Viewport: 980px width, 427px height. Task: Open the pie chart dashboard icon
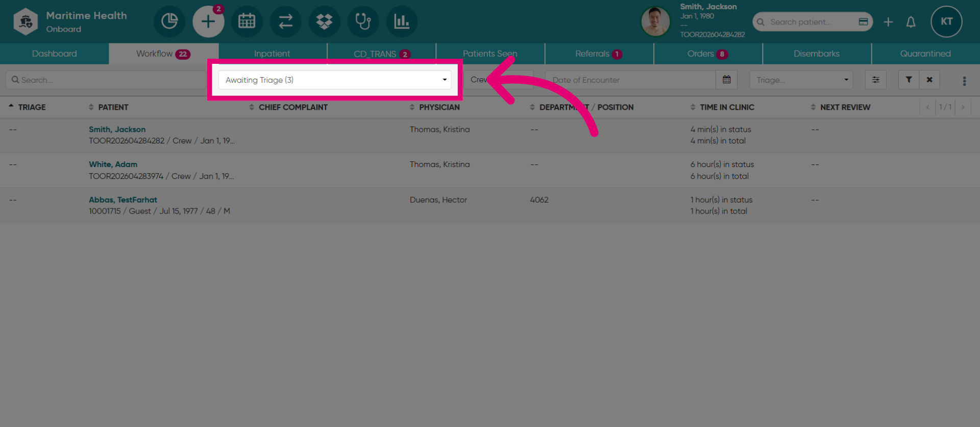coord(169,21)
